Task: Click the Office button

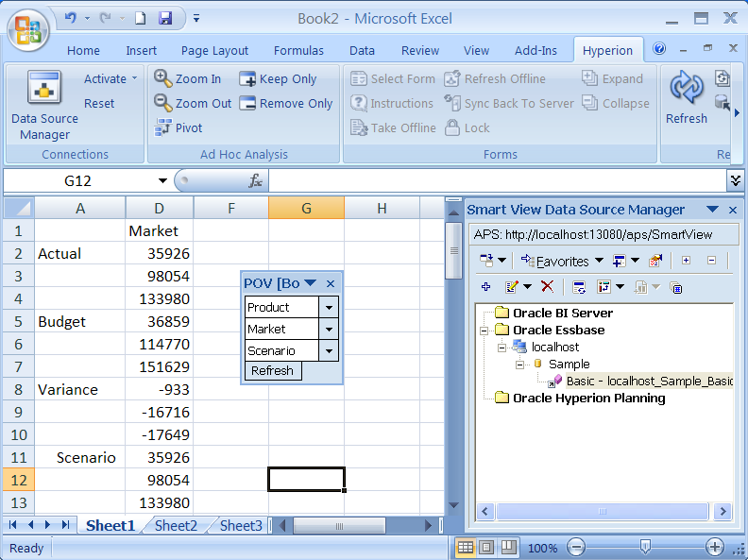Action: pyautogui.click(x=28, y=28)
